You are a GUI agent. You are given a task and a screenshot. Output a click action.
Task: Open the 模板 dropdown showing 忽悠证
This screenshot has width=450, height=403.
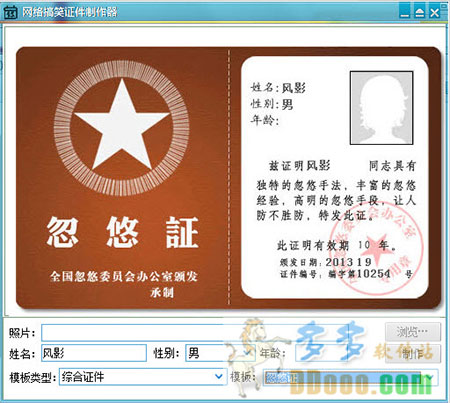point(350,377)
